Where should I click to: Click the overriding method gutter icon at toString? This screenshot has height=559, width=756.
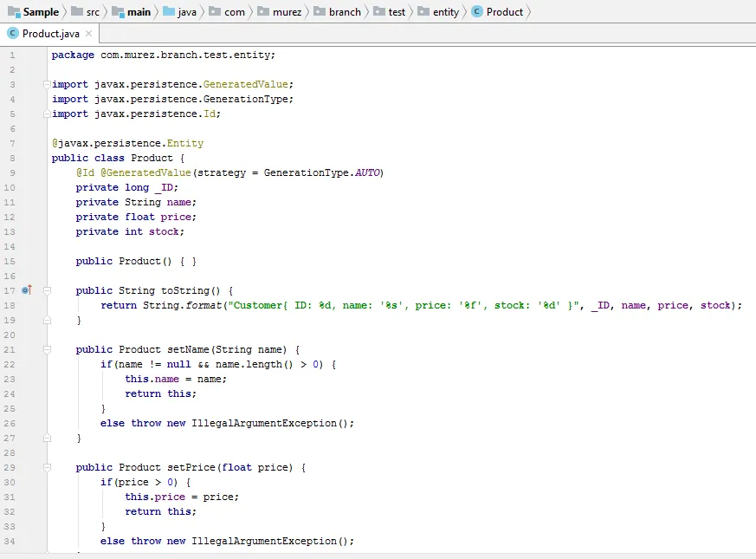pos(27,290)
